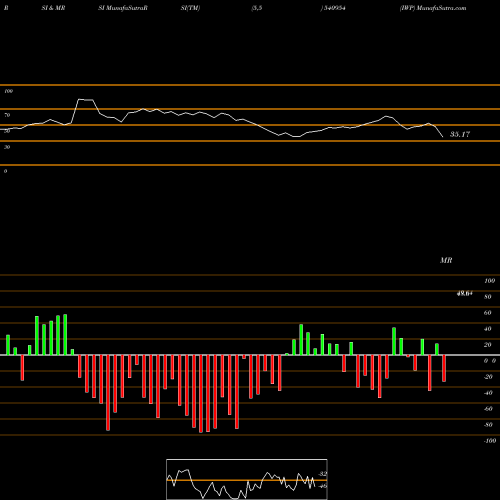
Task: Click the histogram axis label 80
Action: 487,297
